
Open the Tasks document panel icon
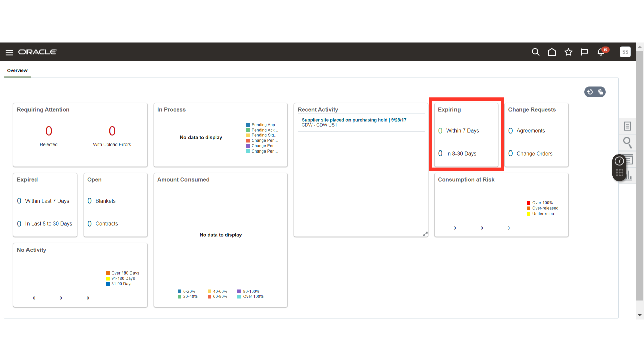coord(627,126)
